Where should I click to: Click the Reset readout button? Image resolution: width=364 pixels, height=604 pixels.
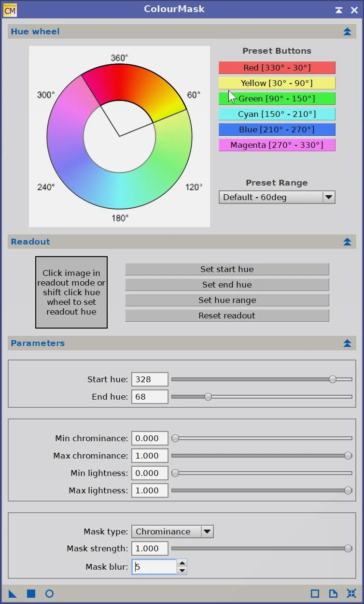pyautogui.click(x=227, y=316)
